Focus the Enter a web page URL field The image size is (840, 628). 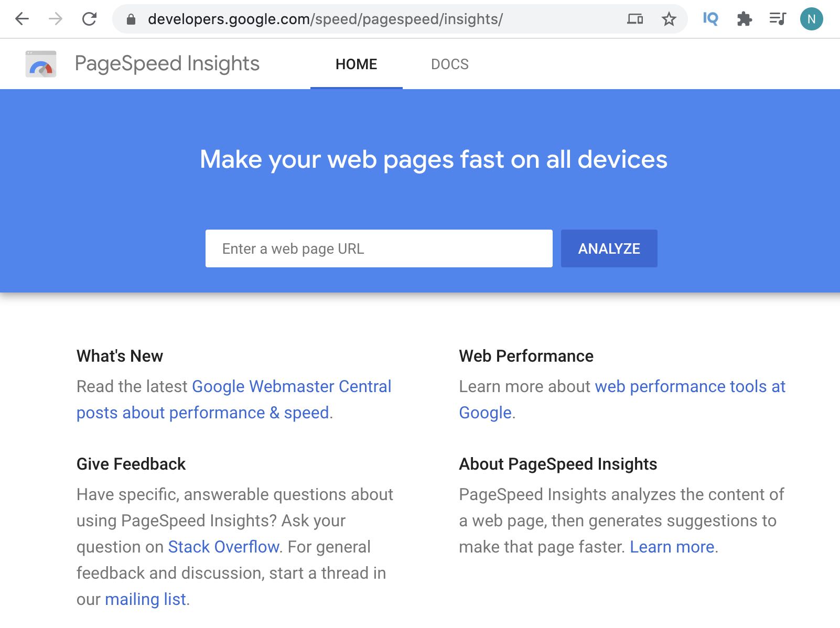379,248
